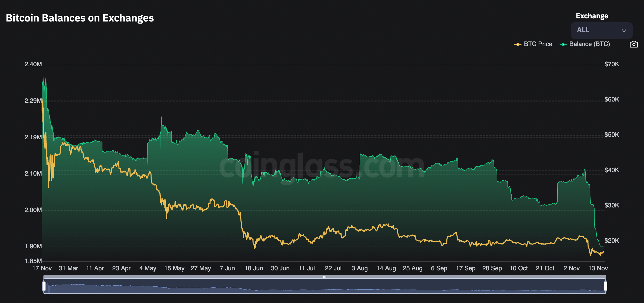Click the 6 Sep date label
Viewport: 644px width, 303px height.
439,268
